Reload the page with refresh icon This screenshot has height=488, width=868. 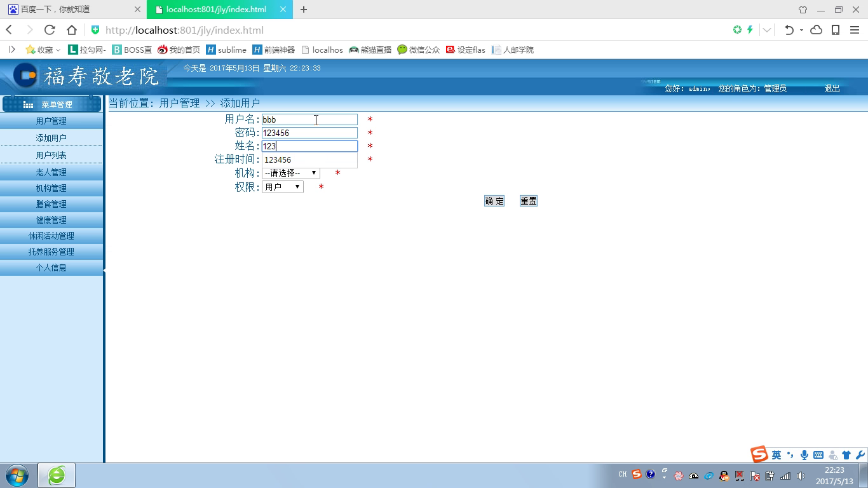(x=50, y=30)
